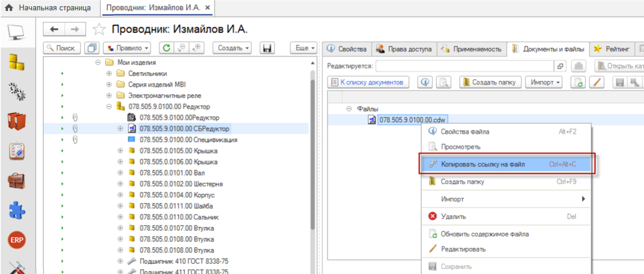This screenshot has height=274, width=644.
Task: Open the Импорт dropdown in the files toolbar
Action: pyautogui.click(x=544, y=82)
